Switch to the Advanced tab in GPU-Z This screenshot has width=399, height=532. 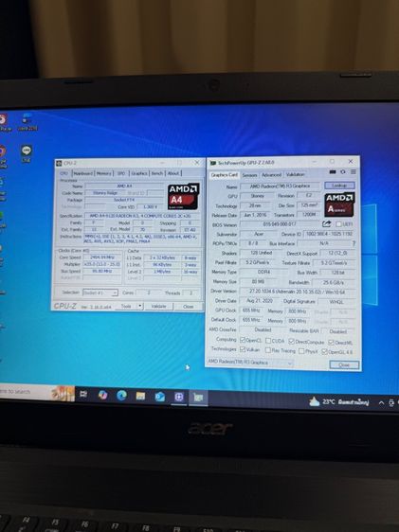click(271, 175)
